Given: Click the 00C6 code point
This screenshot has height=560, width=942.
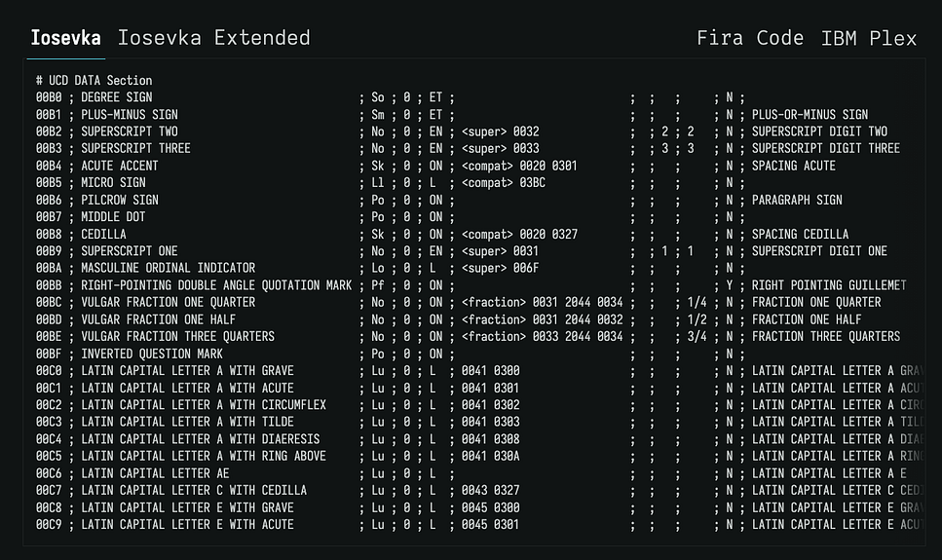Looking at the screenshot, I should pos(49,473).
